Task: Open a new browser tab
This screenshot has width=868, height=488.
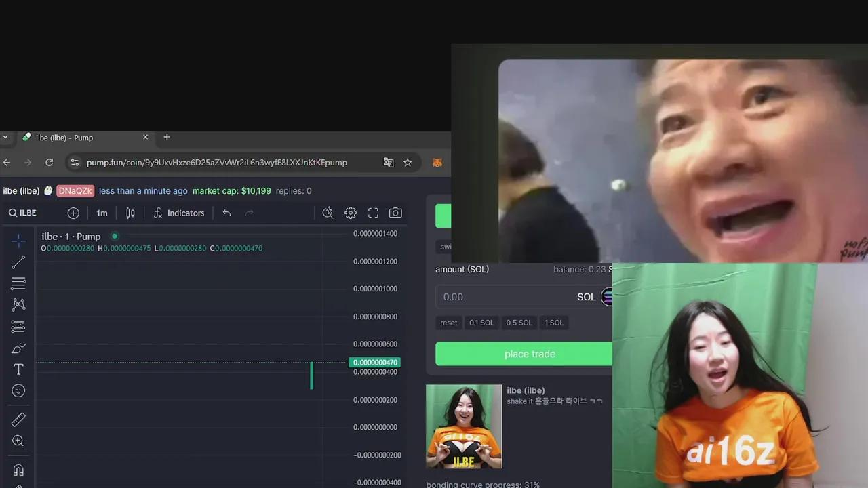Action: (x=167, y=137)
